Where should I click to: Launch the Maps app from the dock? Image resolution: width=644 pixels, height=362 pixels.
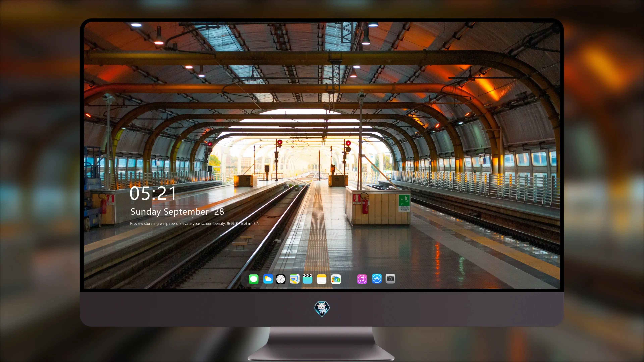294,279
